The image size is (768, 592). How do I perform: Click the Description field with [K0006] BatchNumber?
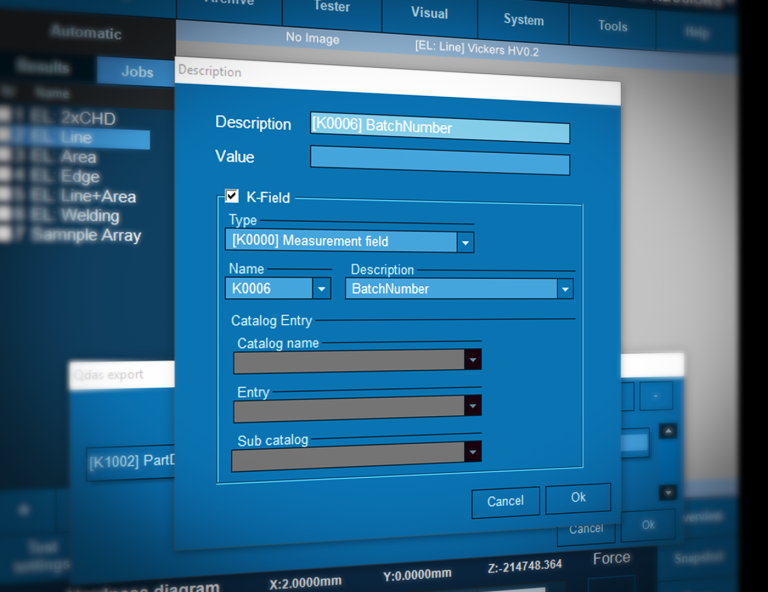(x=440, y=127)
